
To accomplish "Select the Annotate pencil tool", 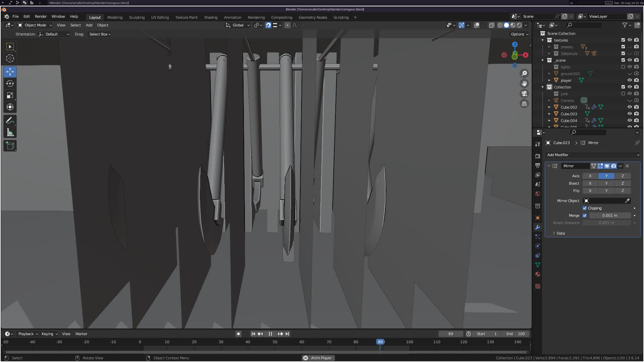I will pos(10,121).
